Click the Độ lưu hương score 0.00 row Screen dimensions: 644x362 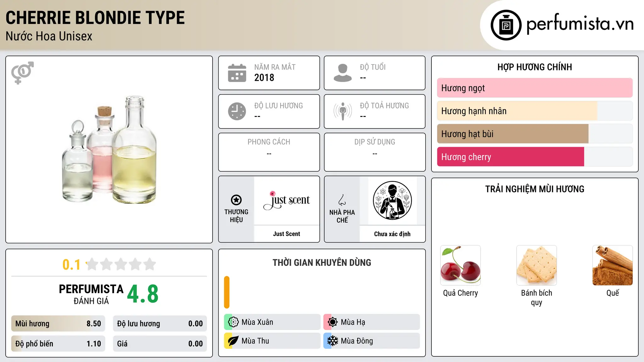[160, 324]
